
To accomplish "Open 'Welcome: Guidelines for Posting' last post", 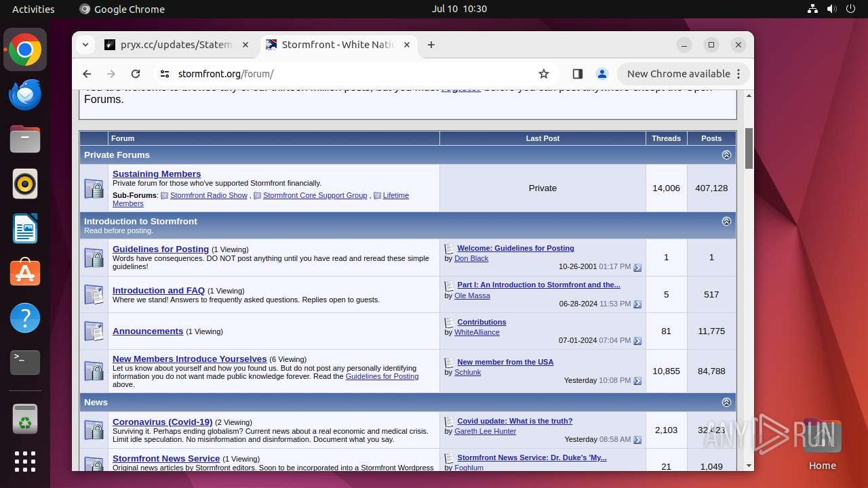I will 515,249.
